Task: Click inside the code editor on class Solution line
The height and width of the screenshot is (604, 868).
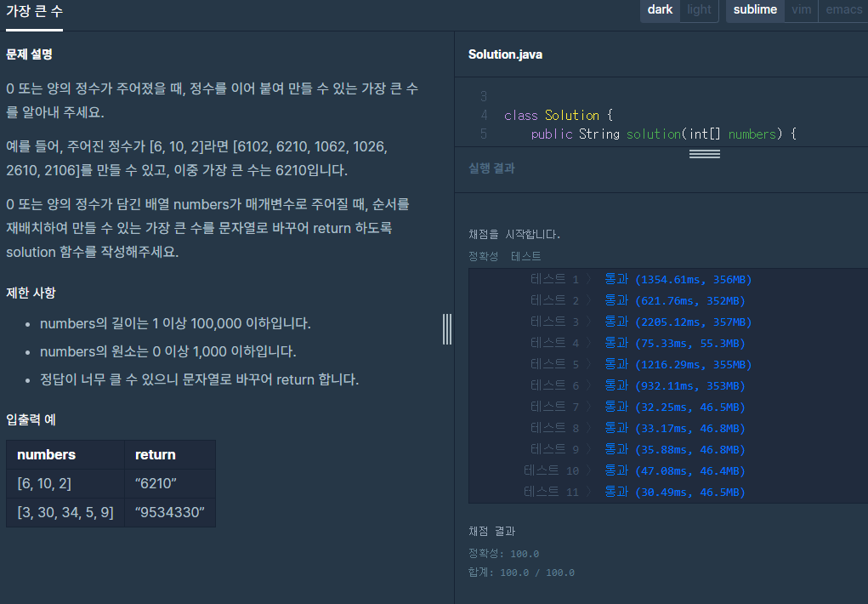Action: pos(559,115)
